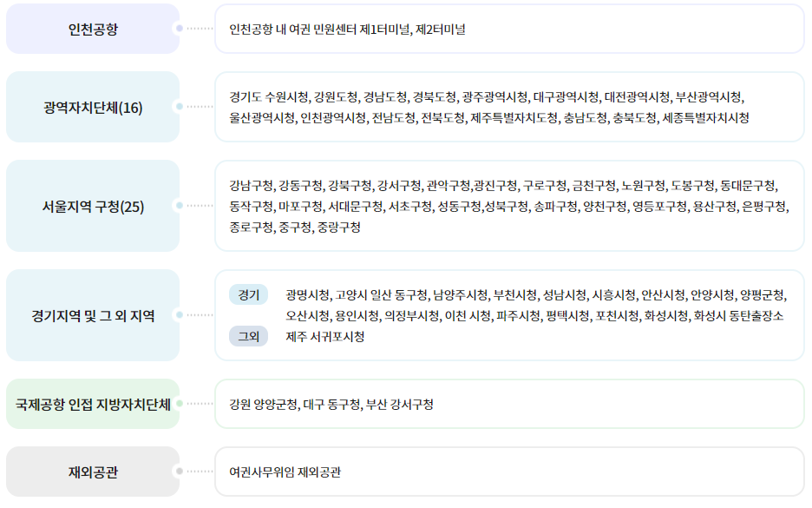This screenshot has width=812, height=508.
Task: Click the 경기지역 및 그 외 지역 label
Action: (93, 315)
